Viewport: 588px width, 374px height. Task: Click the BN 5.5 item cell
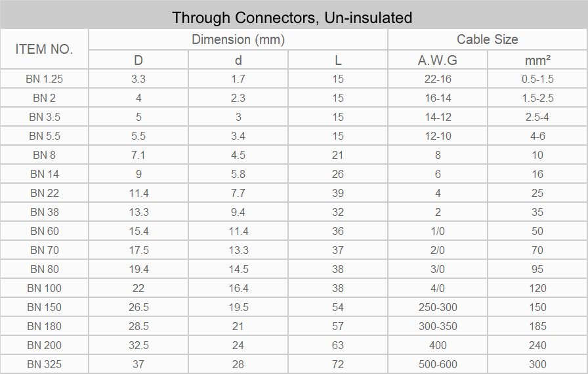pos(44,136)
